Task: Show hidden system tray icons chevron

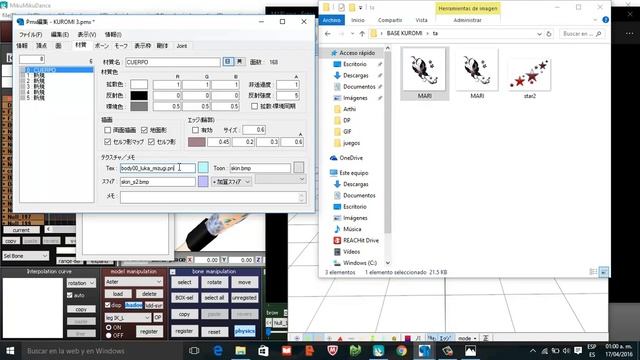Action: tap(533, 351)
